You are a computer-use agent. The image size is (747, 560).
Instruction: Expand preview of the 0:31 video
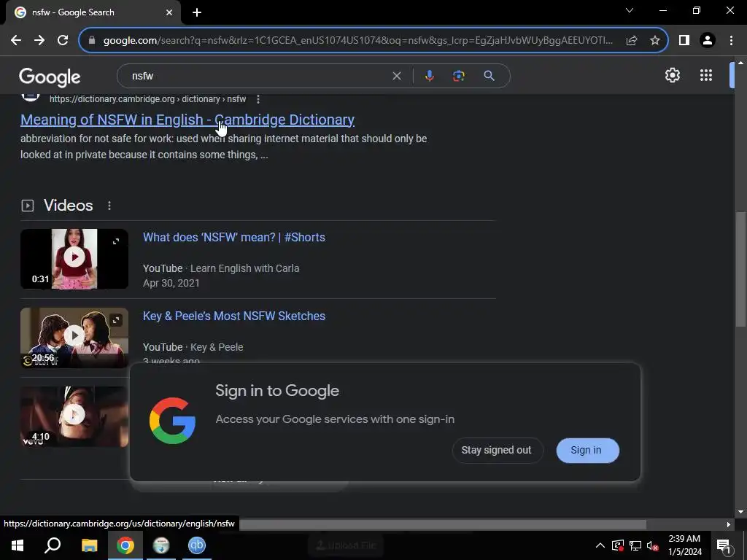[x=116, y=241]
